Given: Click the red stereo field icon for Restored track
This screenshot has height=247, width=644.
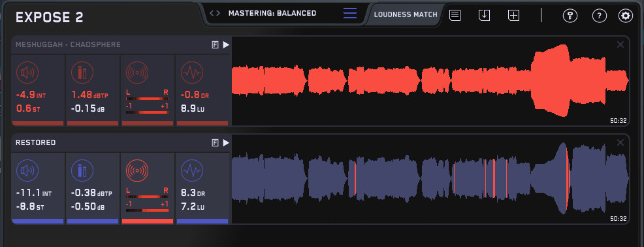Looking at the screenshot, I should coord(137,171).
